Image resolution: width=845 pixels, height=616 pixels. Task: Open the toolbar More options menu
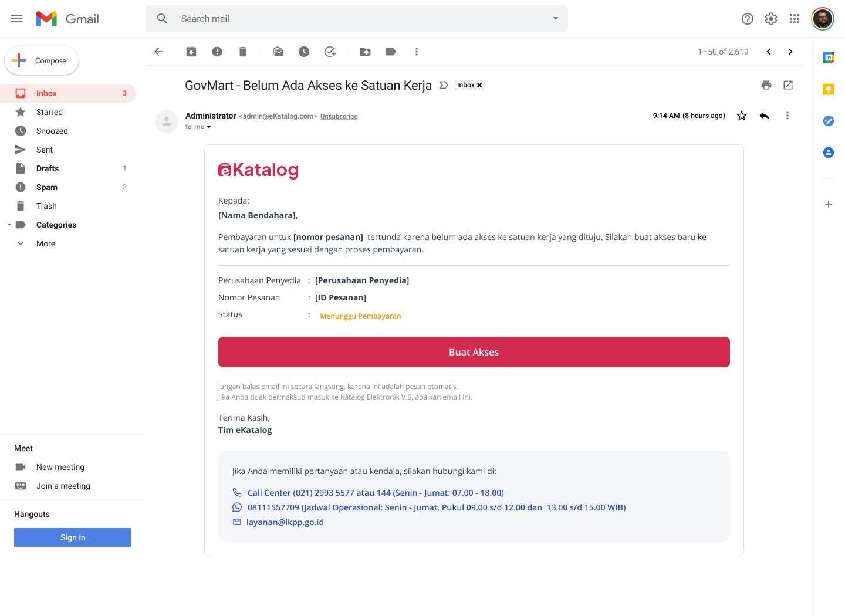417,52
